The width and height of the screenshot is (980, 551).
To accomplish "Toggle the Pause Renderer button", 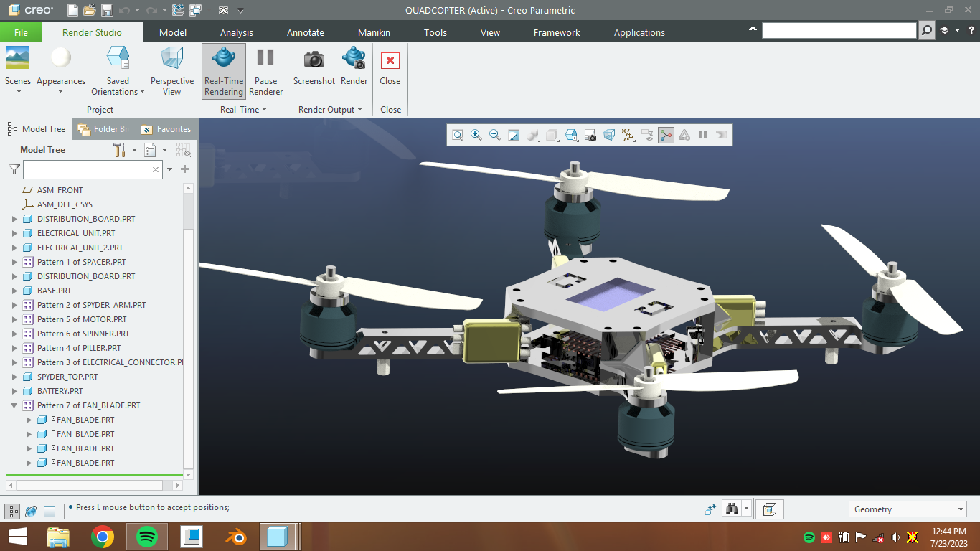I will (x=265, y=70).
